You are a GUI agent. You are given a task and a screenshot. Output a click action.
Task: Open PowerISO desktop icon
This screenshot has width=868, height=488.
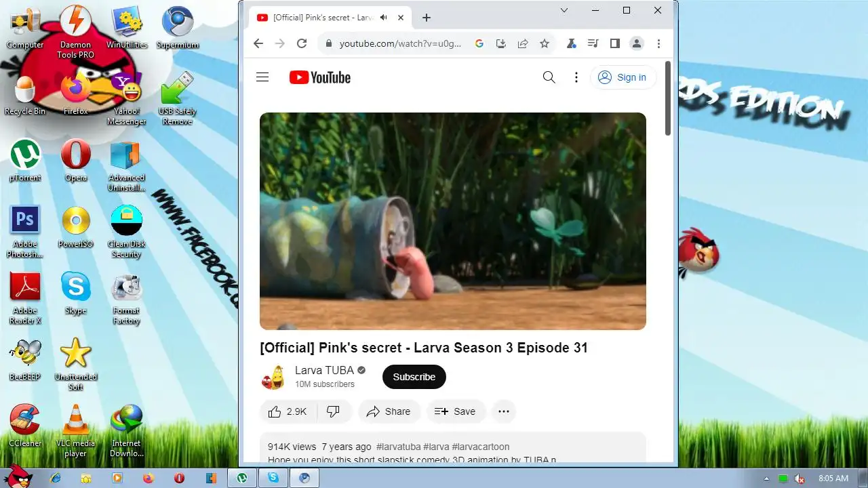75,228
